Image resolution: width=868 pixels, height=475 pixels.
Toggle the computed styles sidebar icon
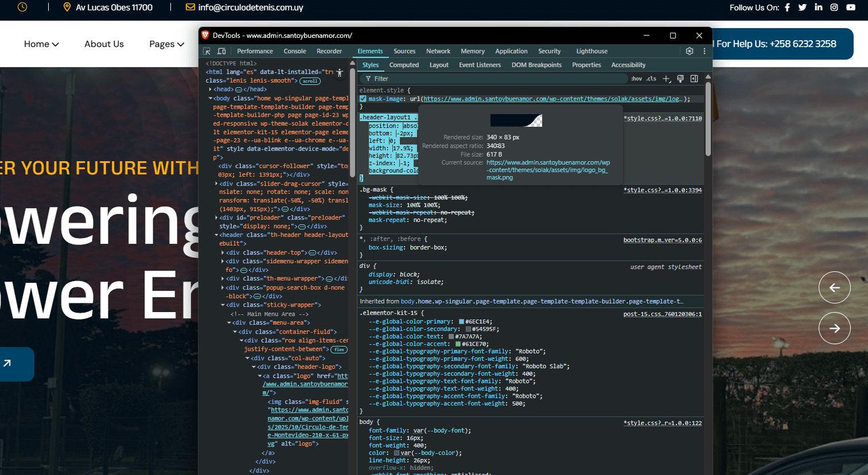click(x=694, y=79)
